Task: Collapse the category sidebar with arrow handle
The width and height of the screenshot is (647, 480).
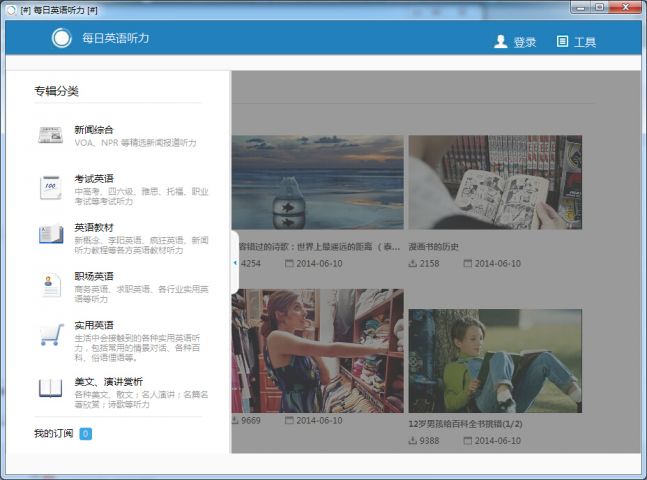Action: [235, 262]
